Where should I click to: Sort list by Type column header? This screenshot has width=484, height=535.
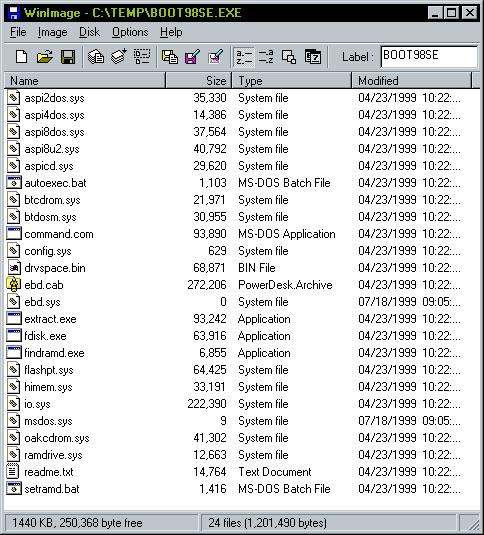pos(292,81)
